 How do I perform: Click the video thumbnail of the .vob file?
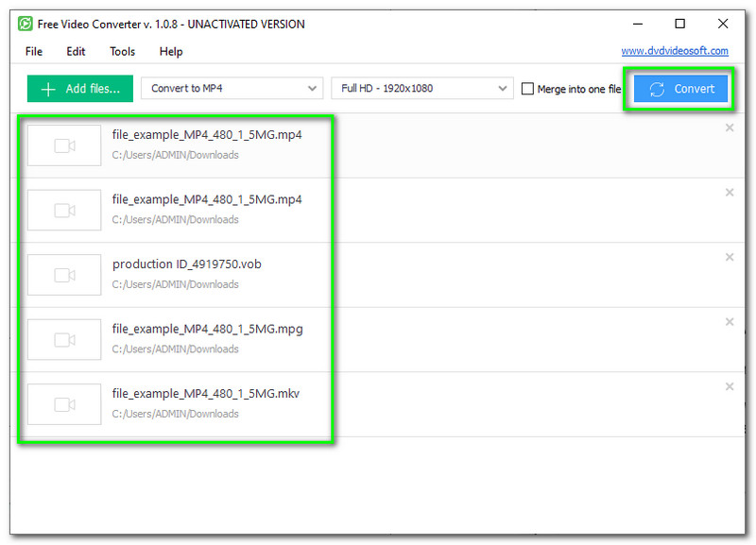[x=64, y=275]
